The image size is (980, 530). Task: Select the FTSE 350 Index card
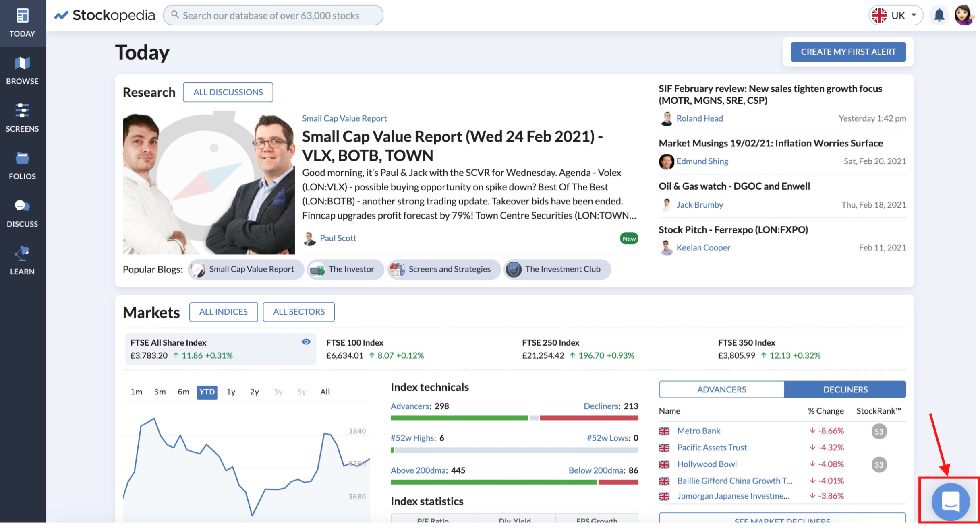point(809,349)
